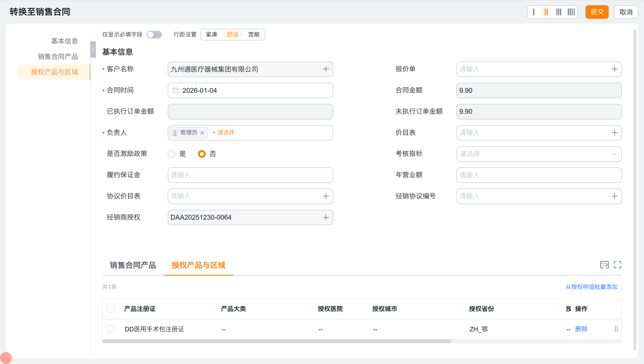Click the orange 提交 button
Screen dimensions: 644x364
pos(597,12)
